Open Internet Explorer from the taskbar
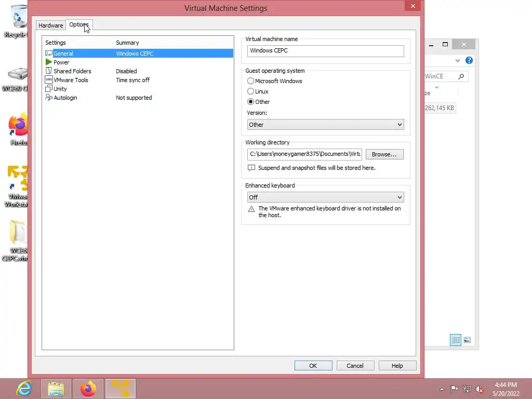 24,389
